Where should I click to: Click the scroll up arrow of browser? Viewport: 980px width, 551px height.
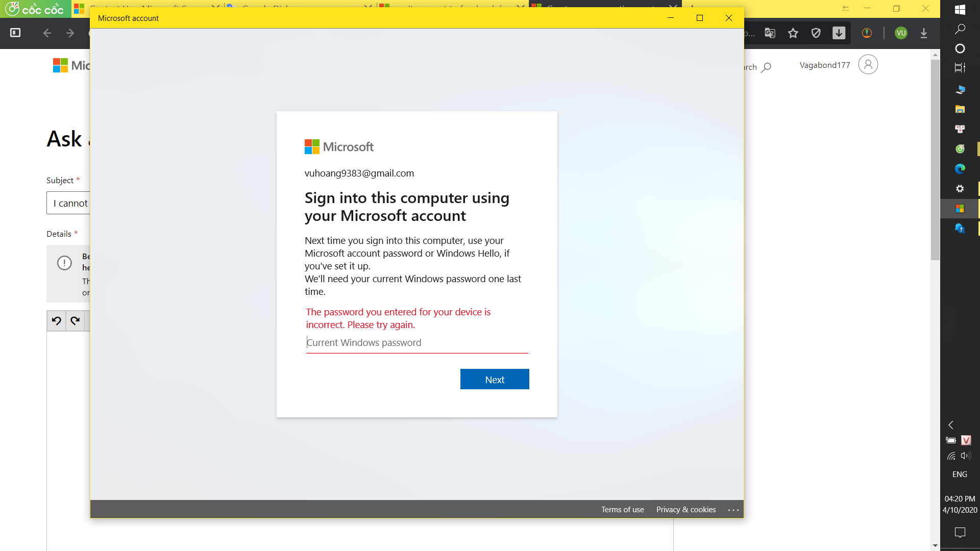pos(935,54)
